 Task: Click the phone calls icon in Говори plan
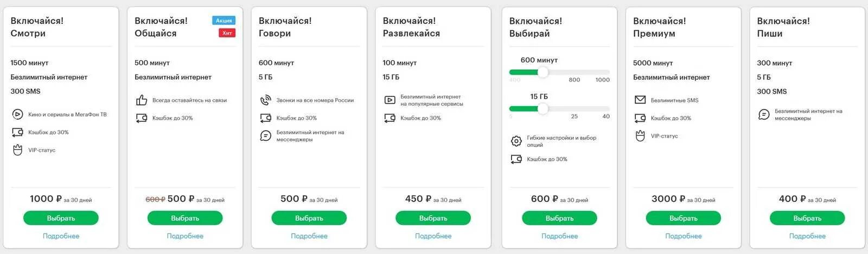coord(265,100)
